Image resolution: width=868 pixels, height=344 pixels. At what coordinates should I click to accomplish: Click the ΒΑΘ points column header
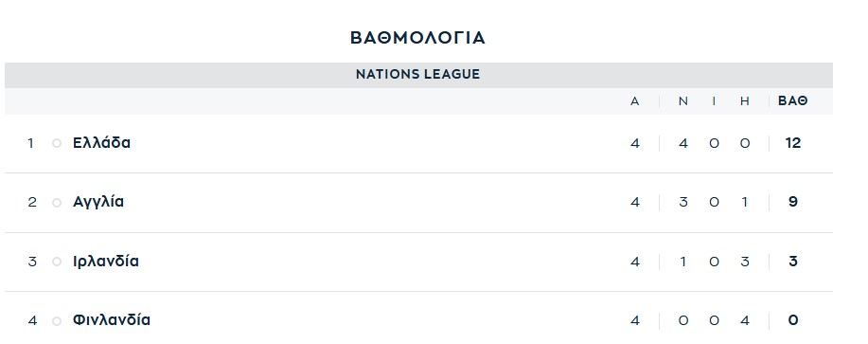[792, 100]
